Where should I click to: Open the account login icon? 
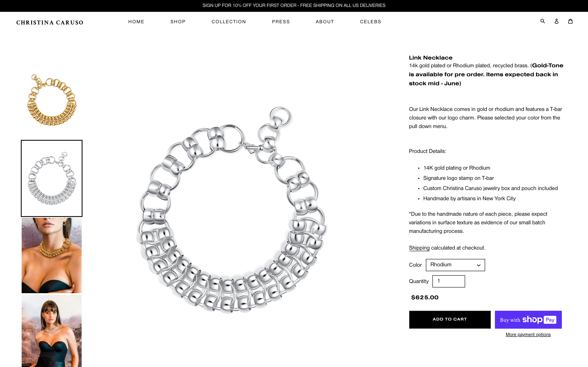556,21
